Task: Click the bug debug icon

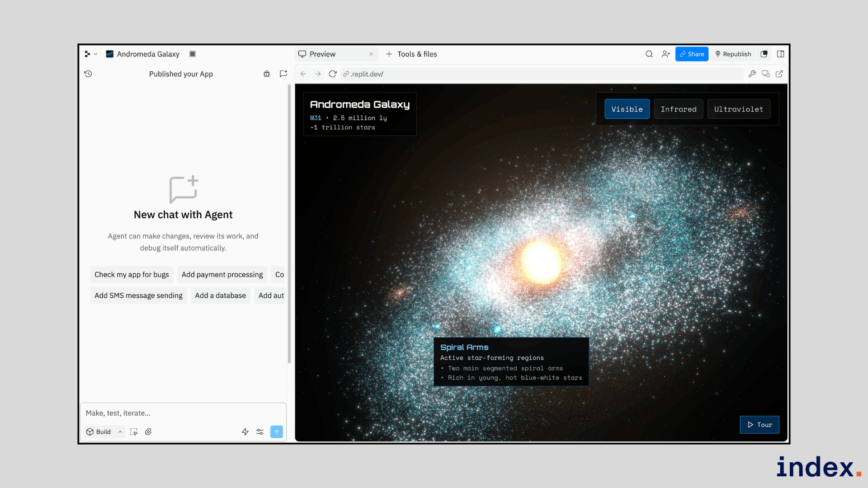Action: point(267,74)
